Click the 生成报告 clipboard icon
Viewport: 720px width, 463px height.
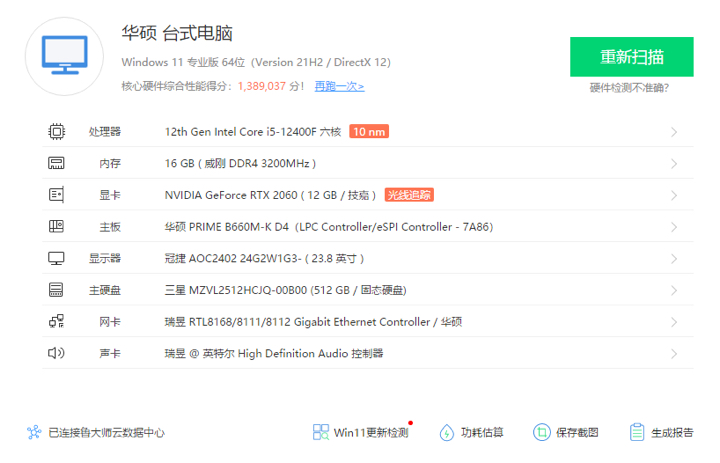[637, 432]
